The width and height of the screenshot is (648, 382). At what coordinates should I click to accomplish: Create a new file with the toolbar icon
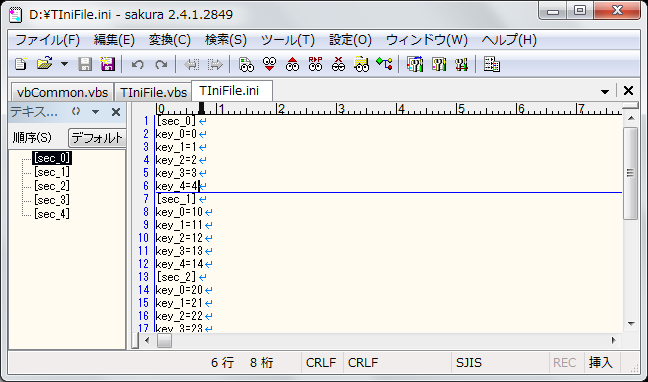[21, 64]
